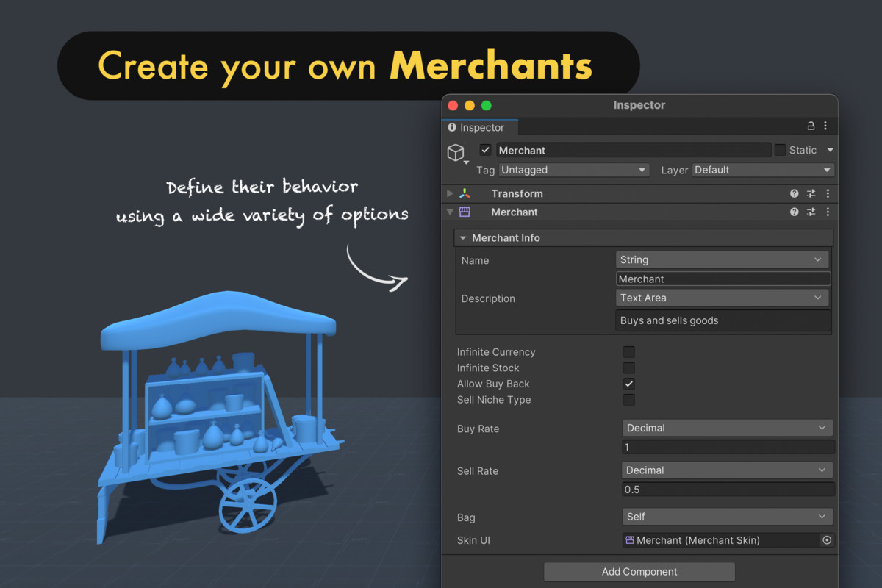Click the Sell Rate value field
The image size is (882, 588).
point(727,489)
